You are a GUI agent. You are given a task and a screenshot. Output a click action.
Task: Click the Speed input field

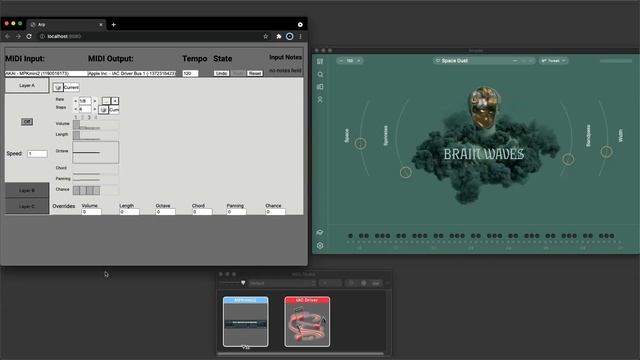click(37, 153)
